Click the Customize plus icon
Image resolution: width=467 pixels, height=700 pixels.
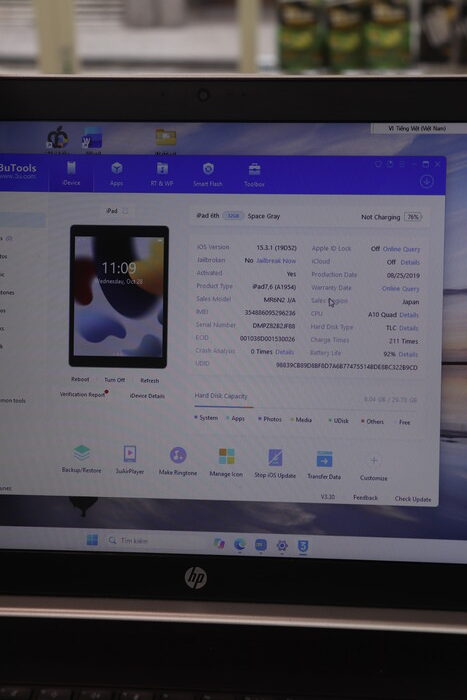[x=374, y=460]
